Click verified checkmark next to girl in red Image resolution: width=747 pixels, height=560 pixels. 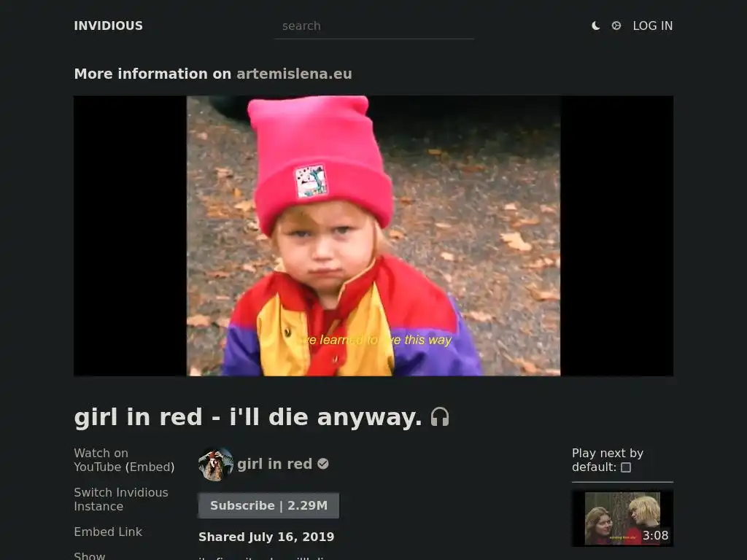click(x=323, y=464)
